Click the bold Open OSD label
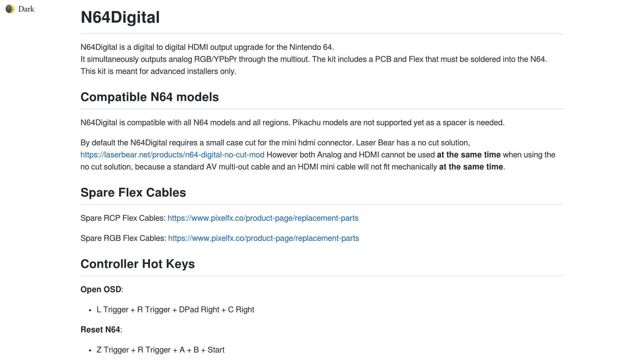Viewport: 644px width, 362px height. click(101, 289)
